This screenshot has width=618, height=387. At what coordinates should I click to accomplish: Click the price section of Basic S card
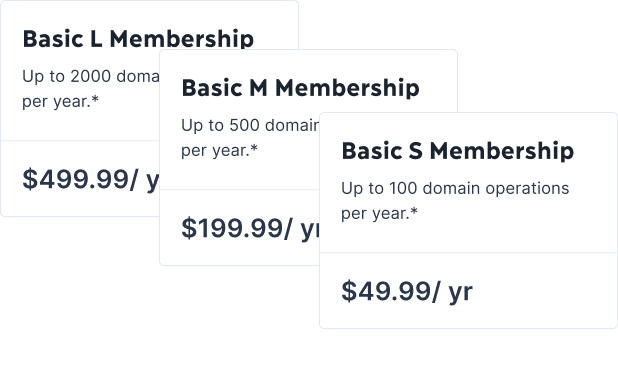click(x=469, y=290)
